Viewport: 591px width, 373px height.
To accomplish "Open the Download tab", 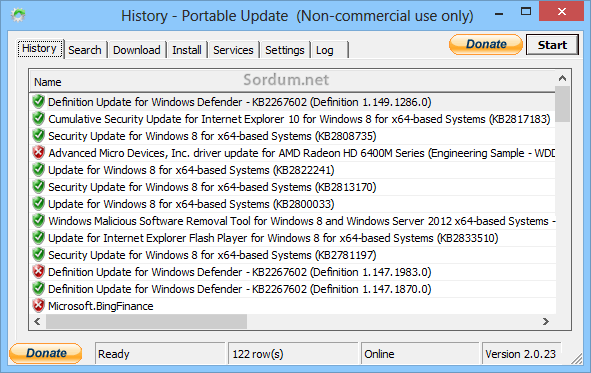I will click(137, 50).
